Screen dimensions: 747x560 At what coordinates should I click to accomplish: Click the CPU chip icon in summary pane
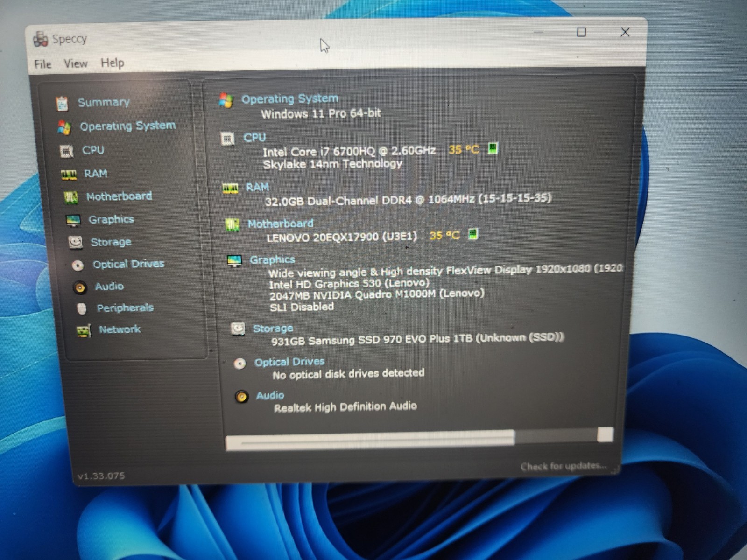coord(228,139)
